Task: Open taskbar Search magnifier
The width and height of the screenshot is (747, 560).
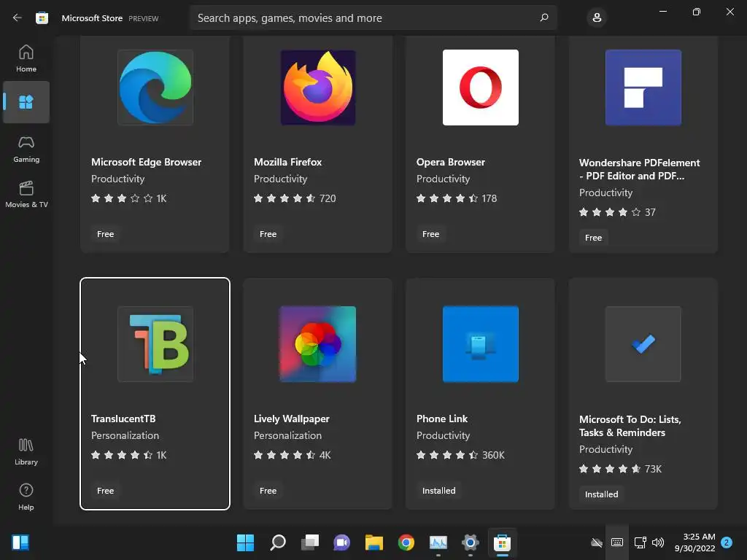Action: (278, 542)
